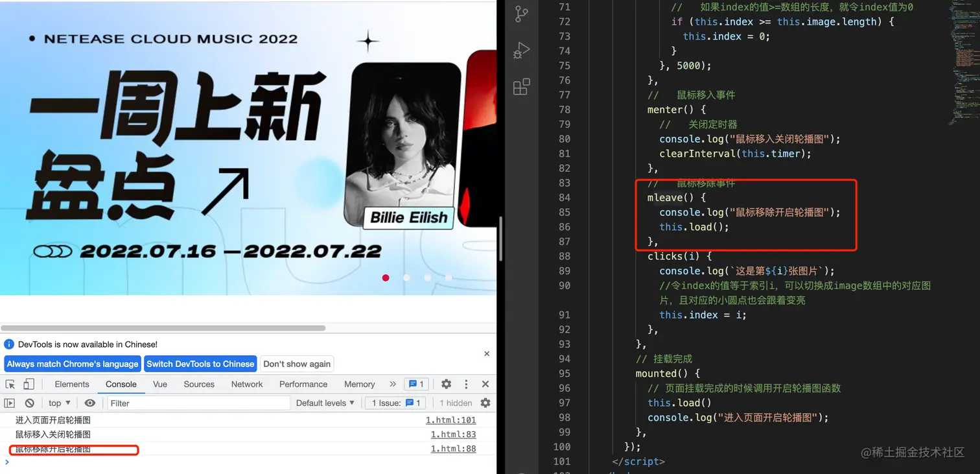980x474 pixels.
Task: Select the Elements tab
Action: coord(72,384)
